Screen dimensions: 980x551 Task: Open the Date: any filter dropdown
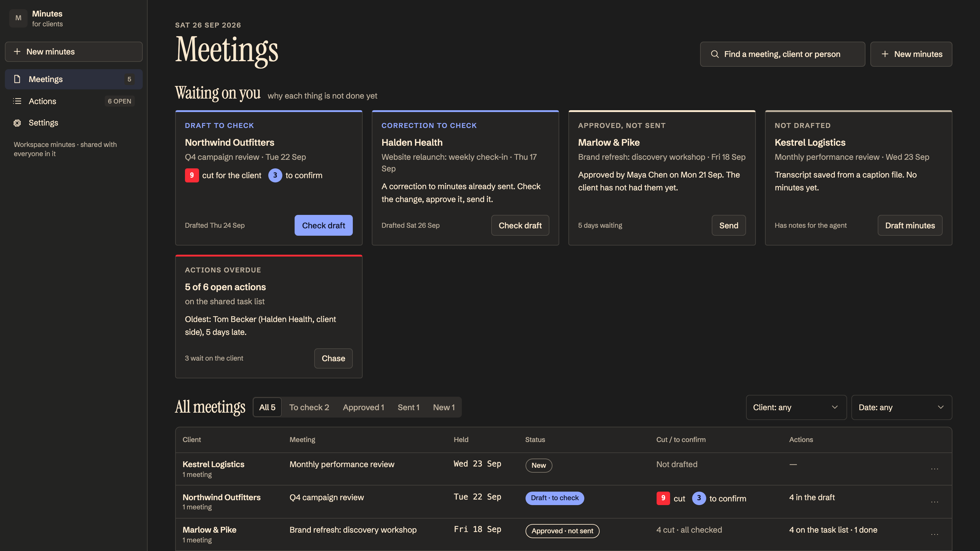tap(902, 407)
